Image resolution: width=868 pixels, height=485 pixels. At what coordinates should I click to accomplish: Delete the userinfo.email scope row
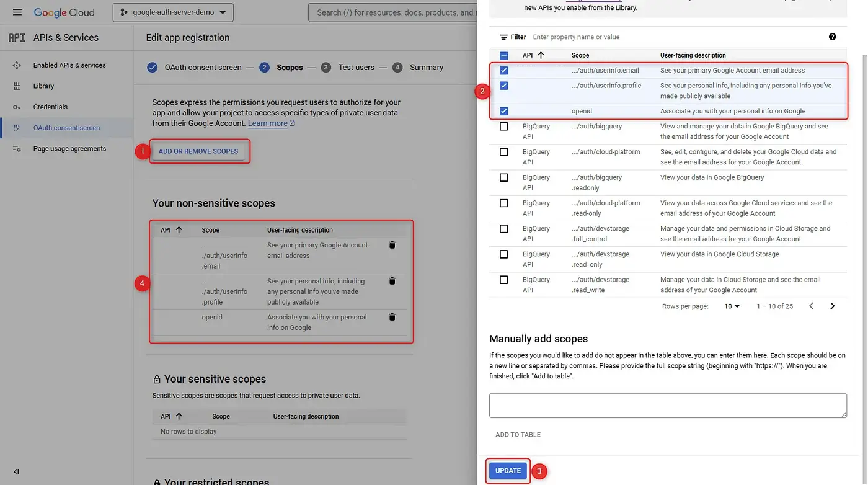392,245
